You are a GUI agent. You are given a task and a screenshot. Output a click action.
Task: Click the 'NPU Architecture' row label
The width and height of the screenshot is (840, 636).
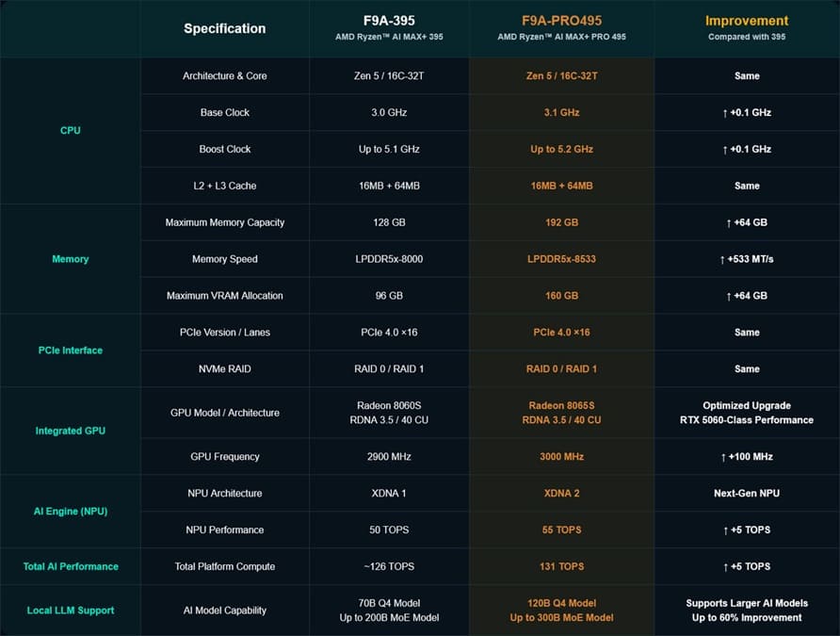pyautogui.click(x=224, y=493)
